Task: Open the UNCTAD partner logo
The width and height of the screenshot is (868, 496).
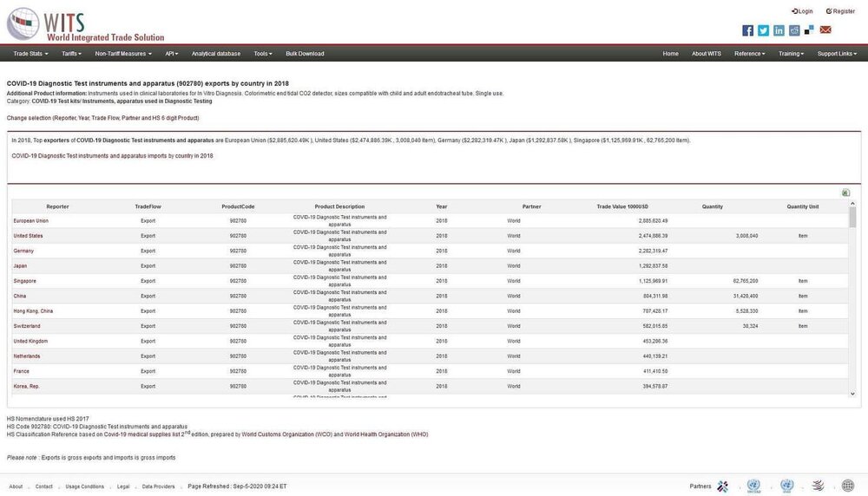Action: (753, 486)
